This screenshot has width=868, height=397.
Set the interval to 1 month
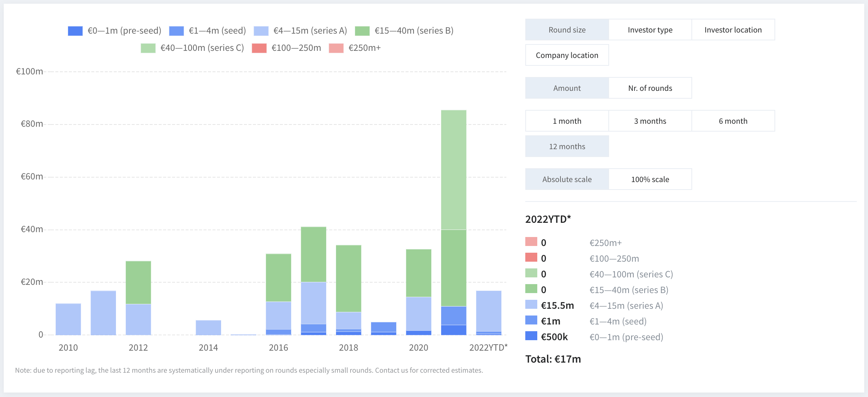pos(567,121)
